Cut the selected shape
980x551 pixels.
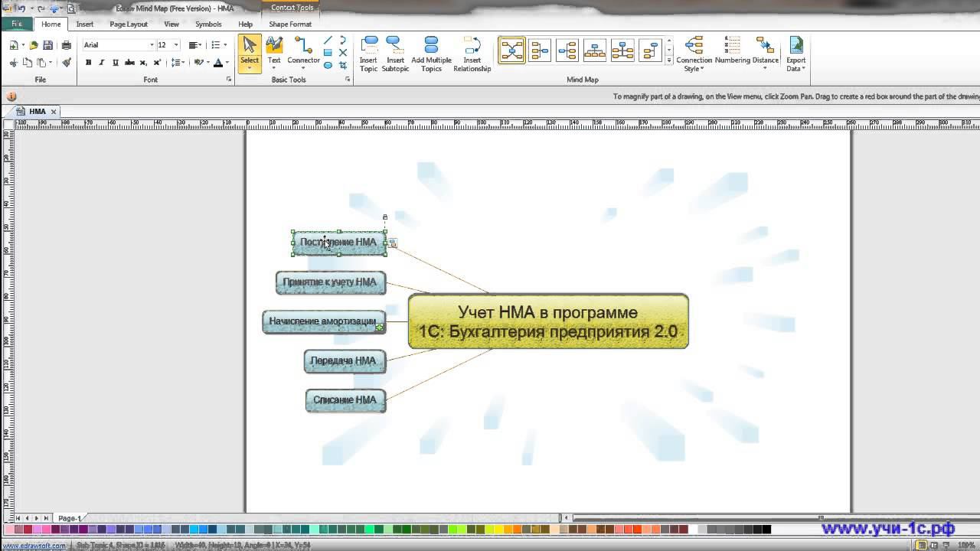tap(14, 63)
